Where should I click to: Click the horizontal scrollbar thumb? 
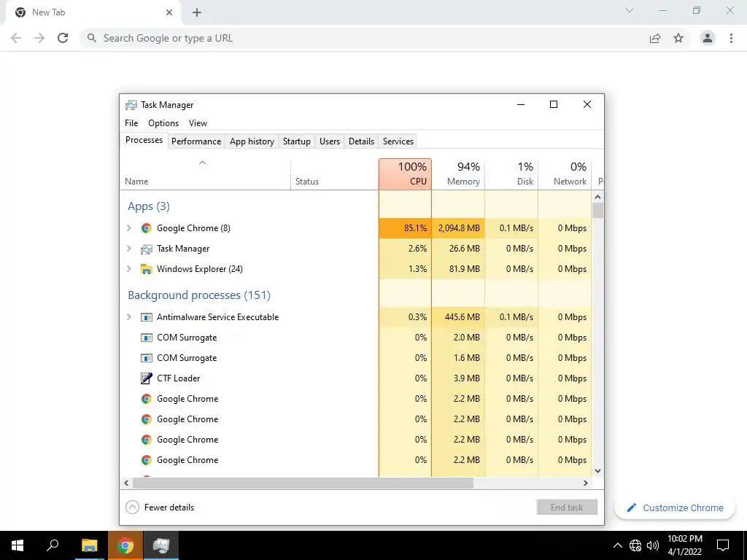click(x=303, y=483)
